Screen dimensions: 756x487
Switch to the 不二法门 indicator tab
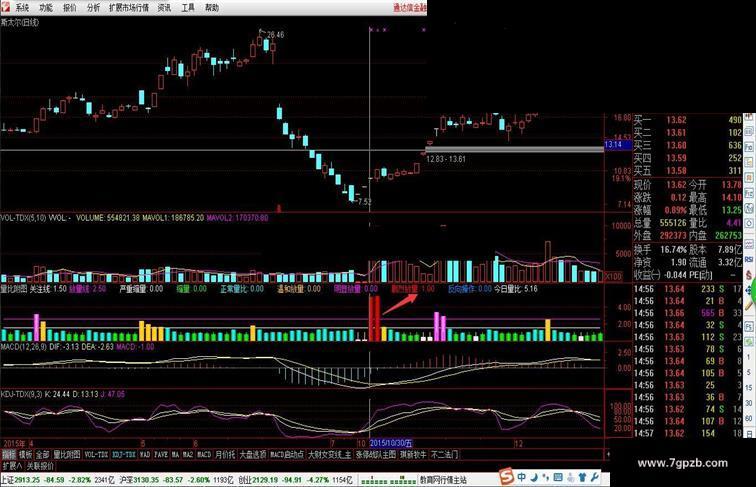[445, 454]
